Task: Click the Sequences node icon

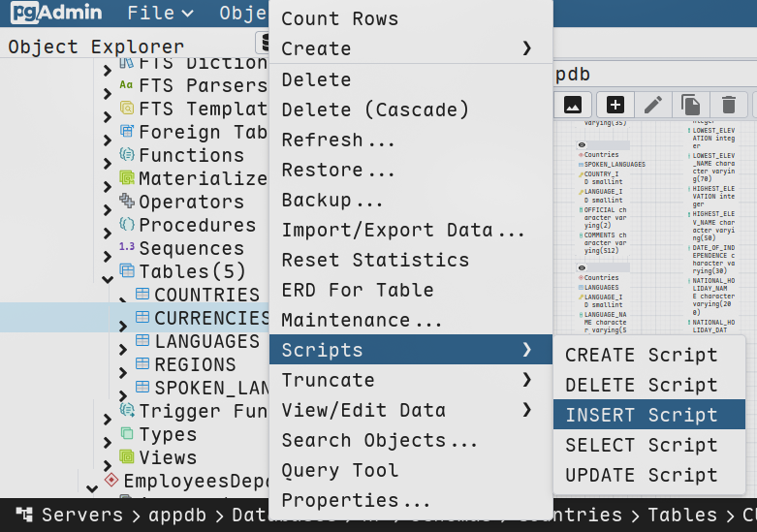Action: coord(126,248)
